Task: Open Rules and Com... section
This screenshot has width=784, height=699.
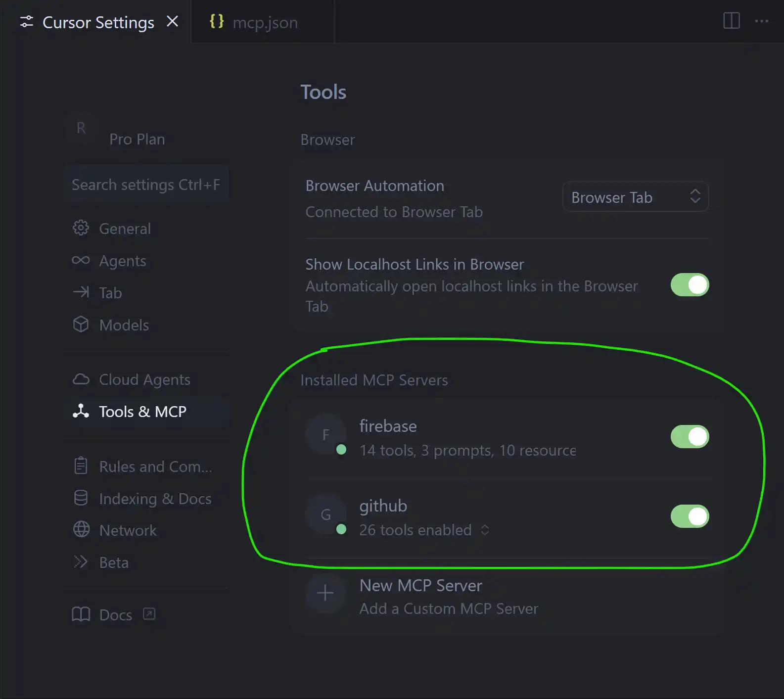Action: (x=147, y=466)
